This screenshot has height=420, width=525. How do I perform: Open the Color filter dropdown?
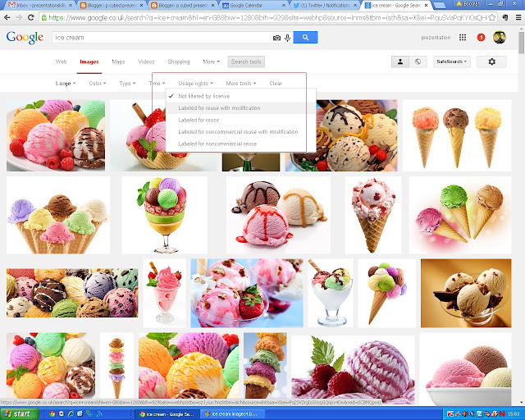pos(98,83)
